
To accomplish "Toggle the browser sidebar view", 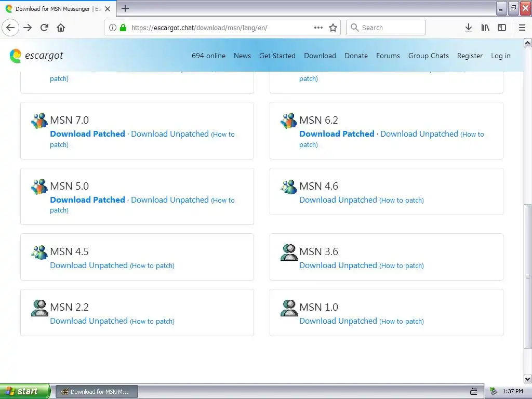I will (502, 28).
